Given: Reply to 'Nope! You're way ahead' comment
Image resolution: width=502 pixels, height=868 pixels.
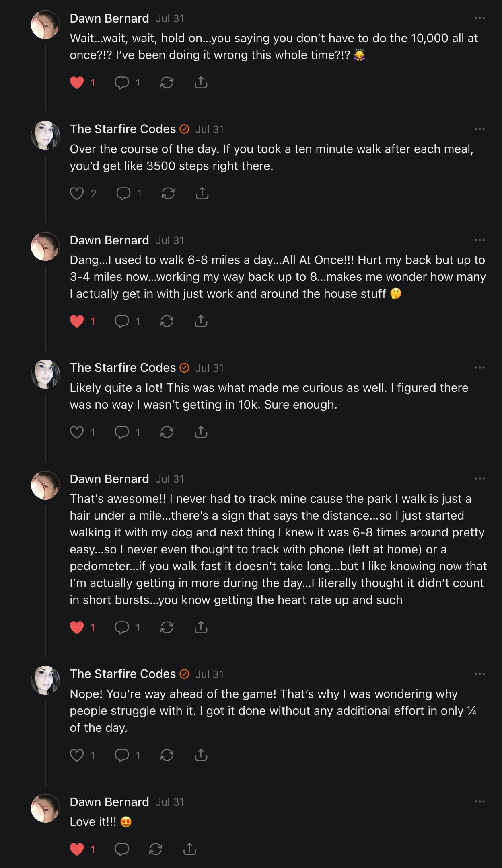Looking at the screenshot, I should [122, 755].
